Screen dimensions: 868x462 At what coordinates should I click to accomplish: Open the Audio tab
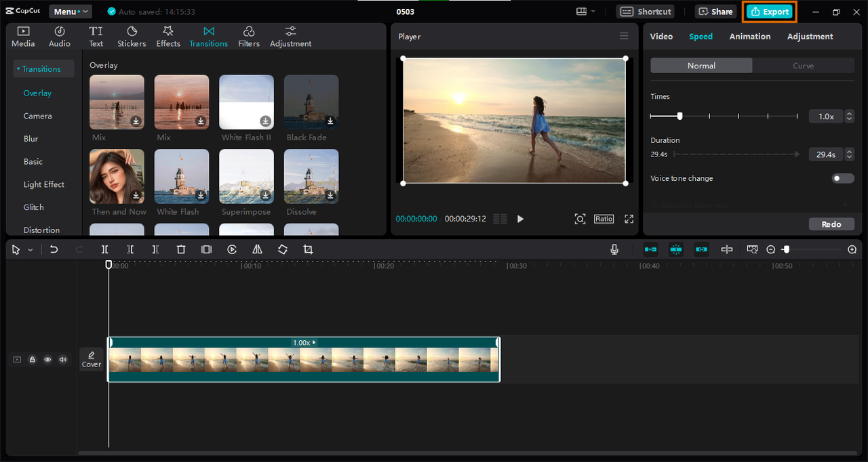[60, 37]
